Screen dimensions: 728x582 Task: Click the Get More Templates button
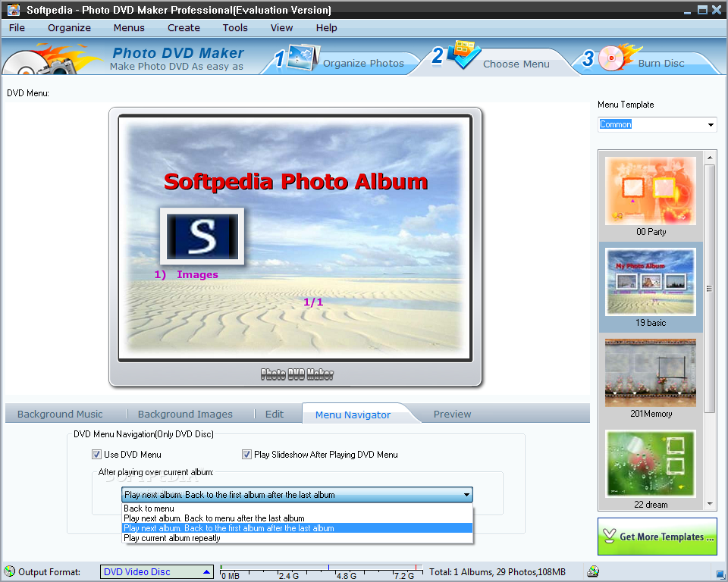tap(657, 537)
